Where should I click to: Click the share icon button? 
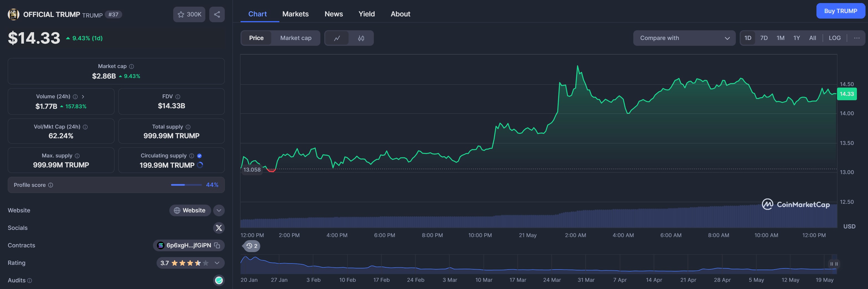[217, 14]
